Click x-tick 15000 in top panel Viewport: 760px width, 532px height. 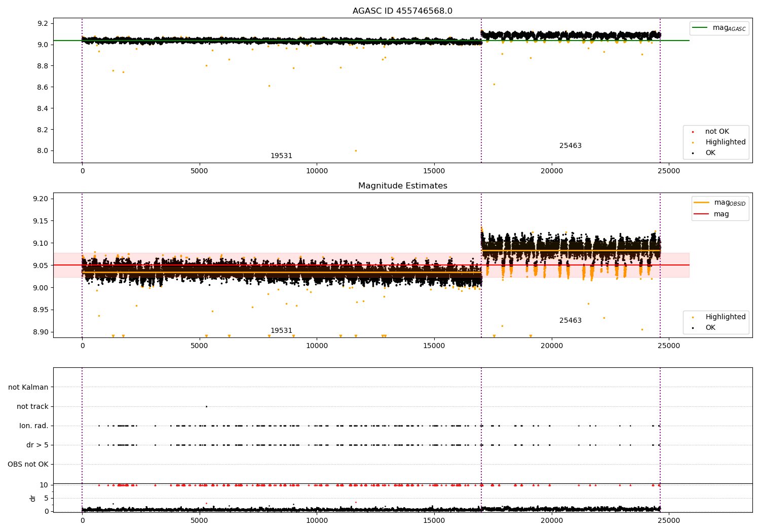(434, 171)
